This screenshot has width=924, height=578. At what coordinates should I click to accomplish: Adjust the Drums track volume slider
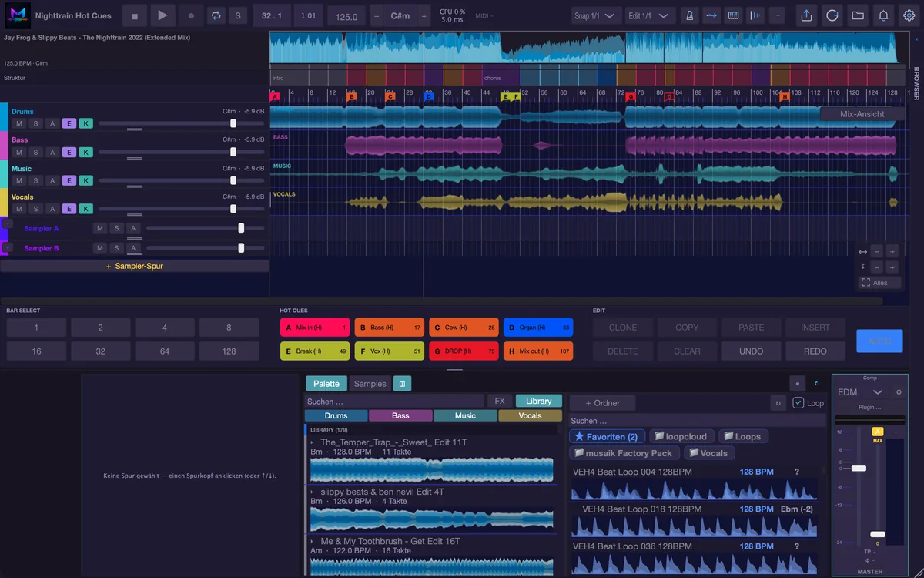(233, 123)
